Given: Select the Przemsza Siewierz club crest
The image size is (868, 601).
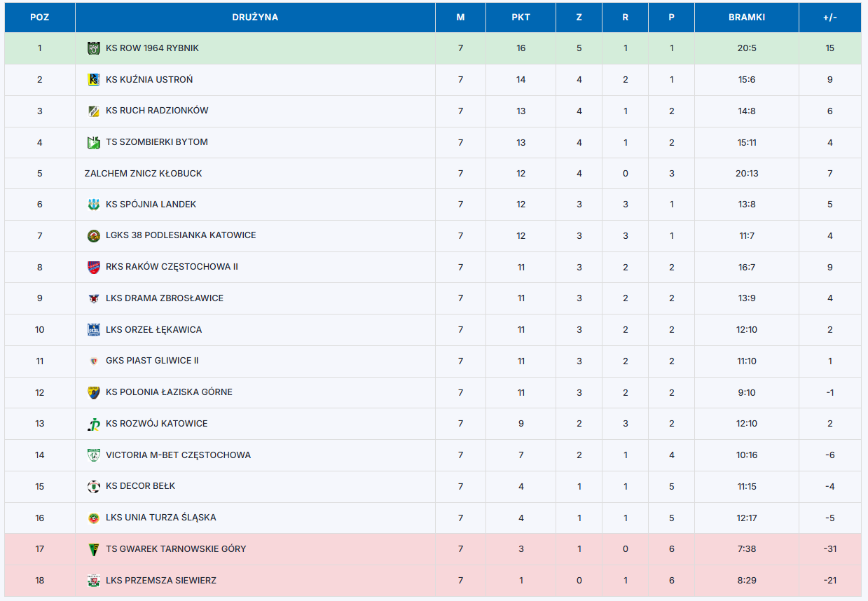Looking at the screenshot, I should point(93,581).
